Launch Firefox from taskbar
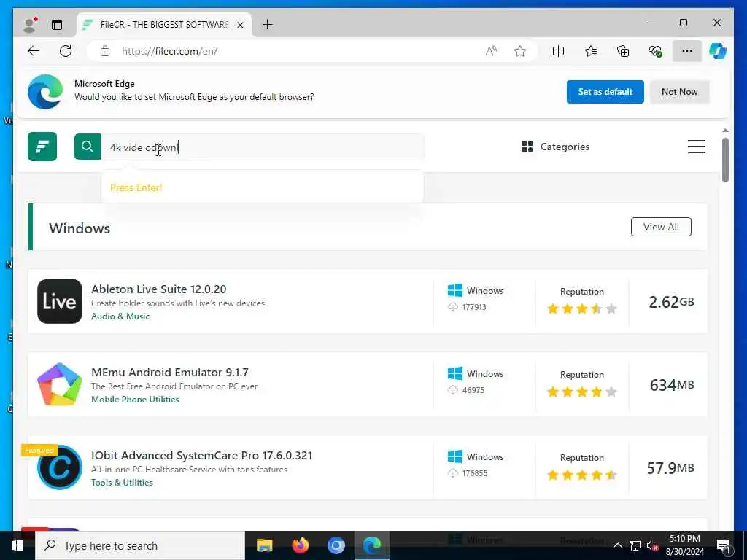 point(300,545)
